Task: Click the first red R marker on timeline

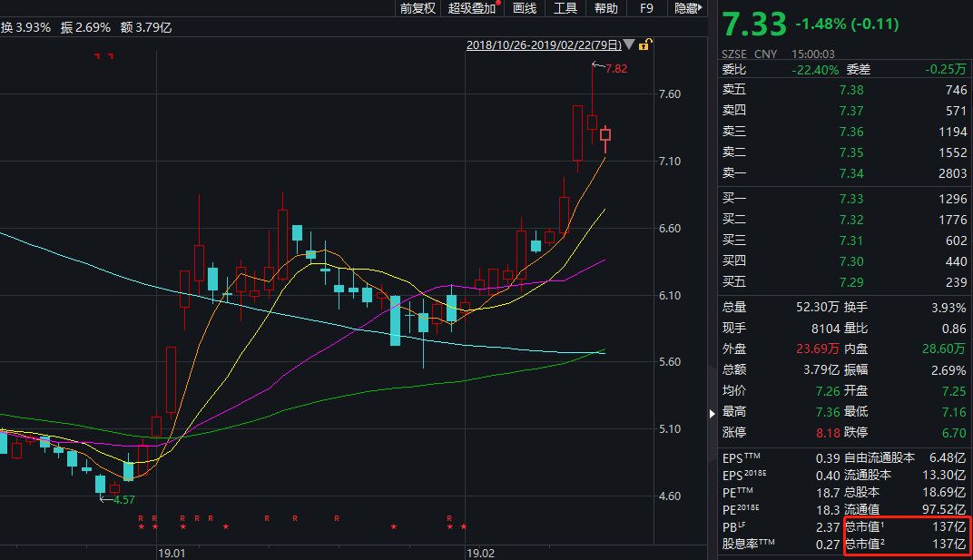Action: coord(141,517)
